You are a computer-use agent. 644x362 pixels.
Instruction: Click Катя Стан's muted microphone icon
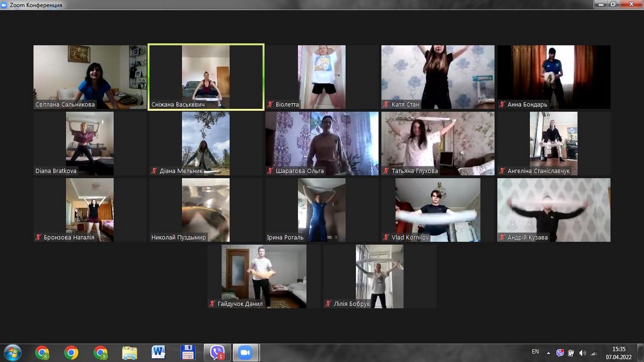[x=386, y=105]
